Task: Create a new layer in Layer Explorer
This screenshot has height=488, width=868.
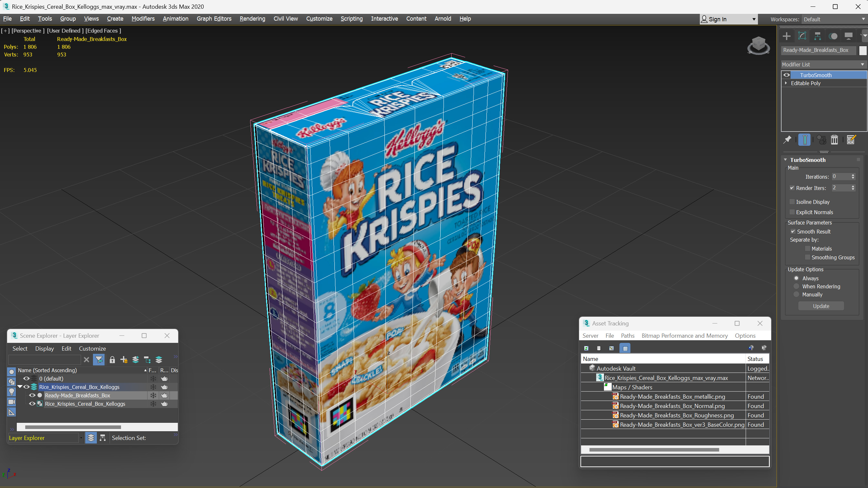Action: pos(124,360)
